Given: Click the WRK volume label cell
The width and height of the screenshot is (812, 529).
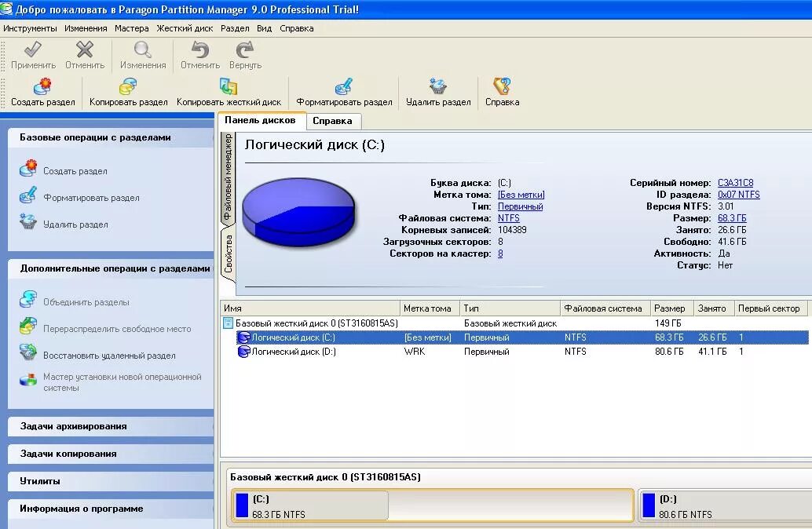Looking at the screenshot, I should [x=415, y=352].
